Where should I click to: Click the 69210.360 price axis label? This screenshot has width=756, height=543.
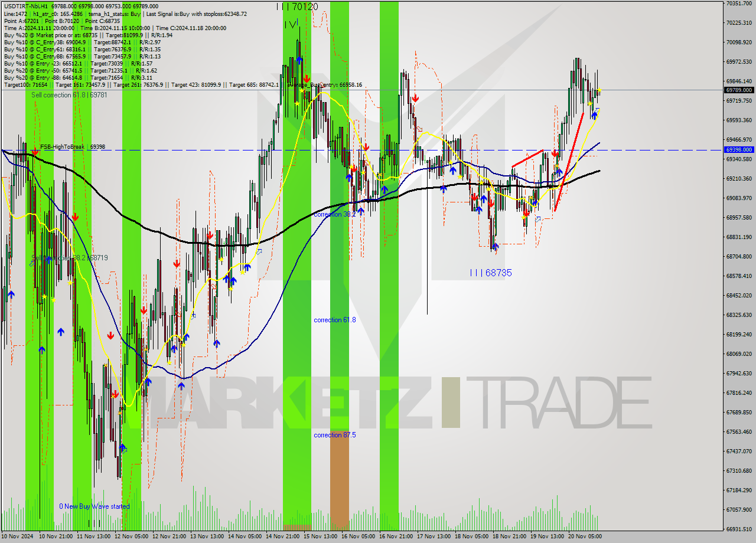739,178
